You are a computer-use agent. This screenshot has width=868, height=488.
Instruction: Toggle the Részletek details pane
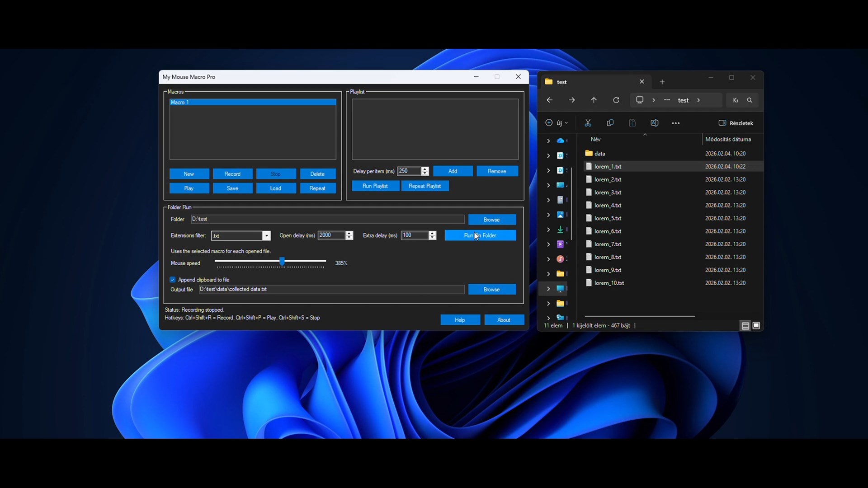tap(736, 123)
